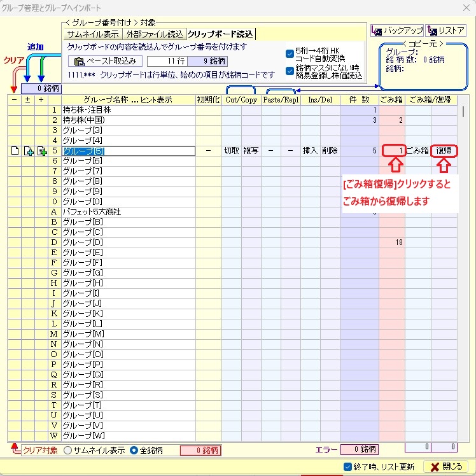The height and width of the screenshot is (476, 476).
Task: Click the ± page icon in row 5
Action: click(x=28, y=151)
